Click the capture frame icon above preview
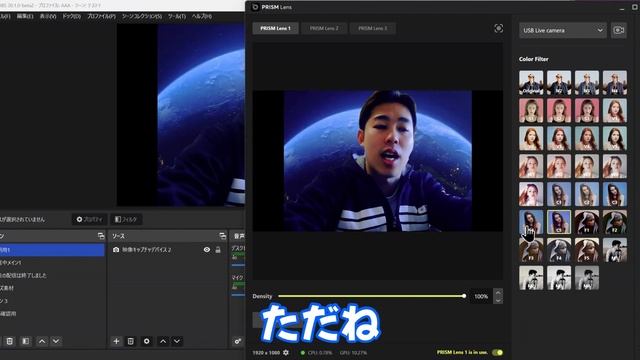The width and height of the screenshot is (640, 360). [x=498, y=28]
